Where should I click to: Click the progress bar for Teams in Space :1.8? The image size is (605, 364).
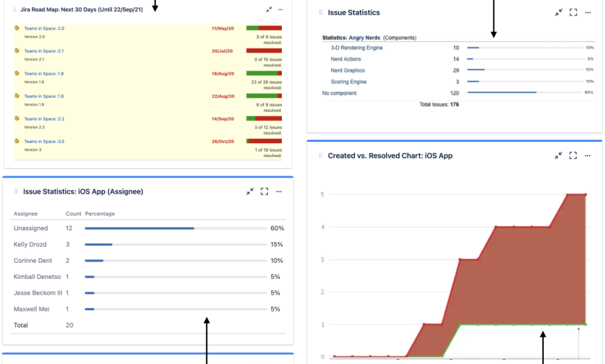(264, 73)
